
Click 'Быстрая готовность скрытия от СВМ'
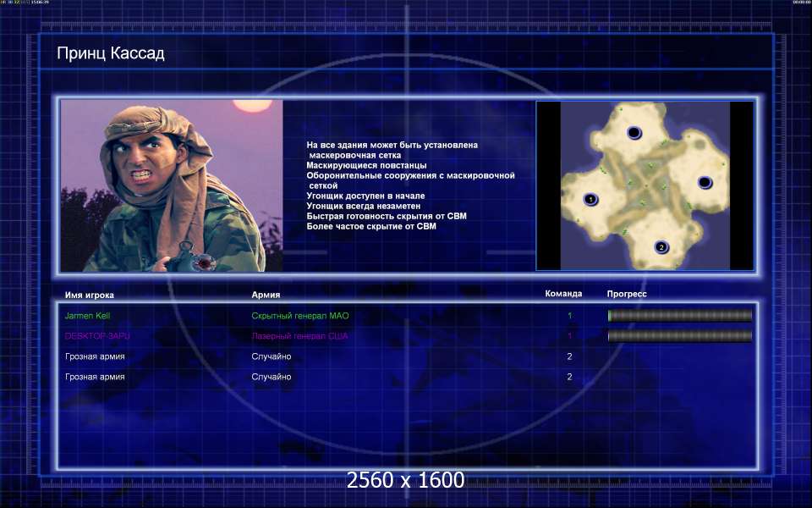(x=387, y=216)
